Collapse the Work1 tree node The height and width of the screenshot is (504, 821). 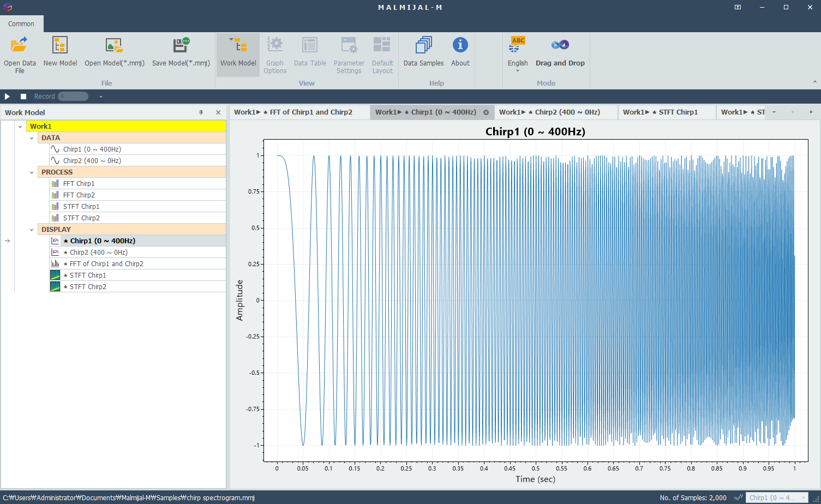20,127
